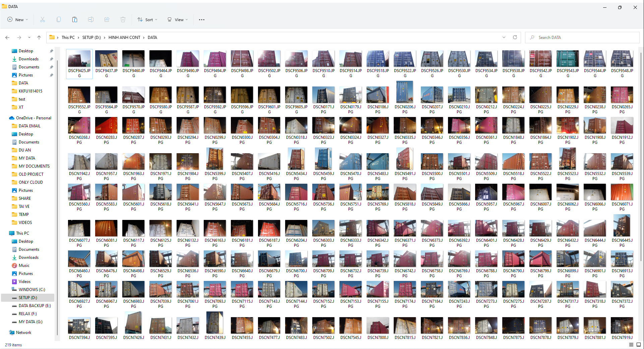Click the Paste clipboard icon

coord(75,20)
